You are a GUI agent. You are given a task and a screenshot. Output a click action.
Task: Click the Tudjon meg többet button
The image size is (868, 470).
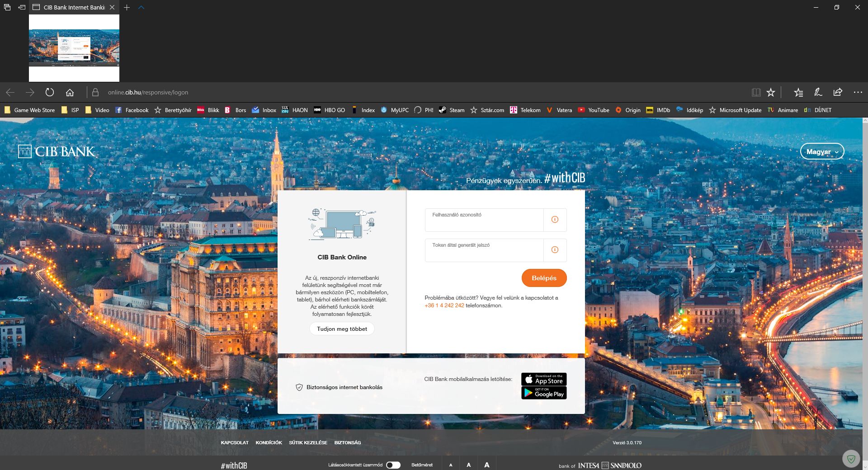click(342, 329)
